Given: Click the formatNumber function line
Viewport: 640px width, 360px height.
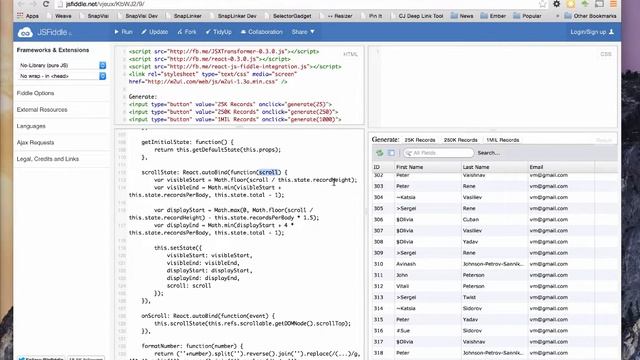Looking at the screenshot, I should pyautogui.click(x=192, y=346).
